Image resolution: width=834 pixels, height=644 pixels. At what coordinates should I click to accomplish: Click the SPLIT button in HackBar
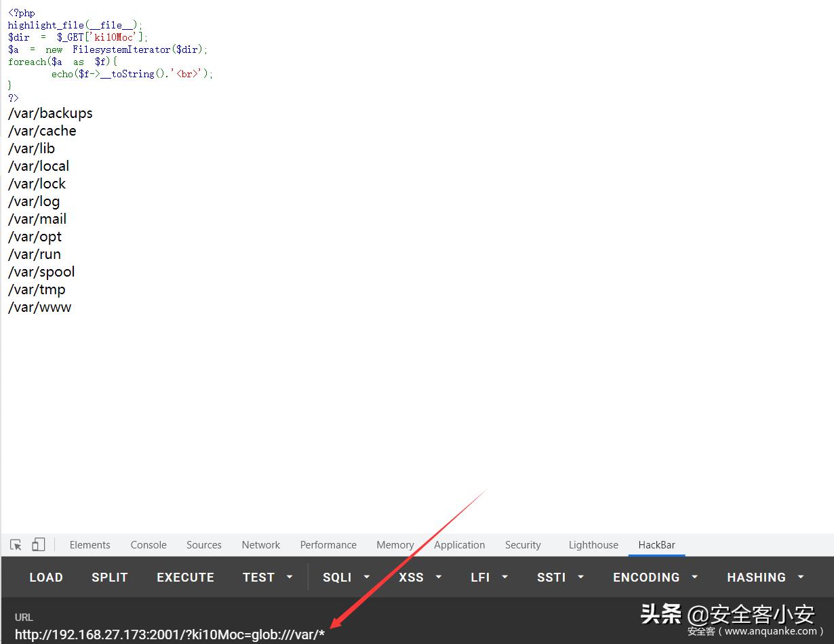(110, 578)
